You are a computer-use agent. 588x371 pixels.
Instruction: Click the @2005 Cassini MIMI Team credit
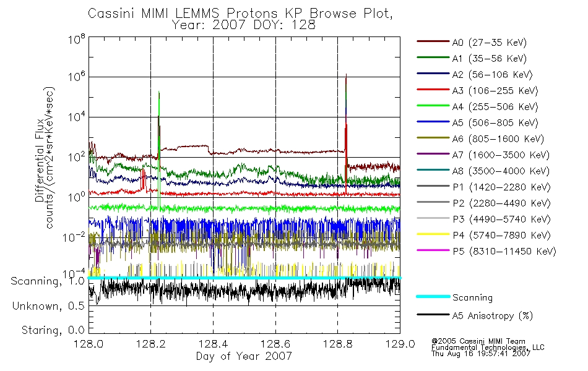tap(478, 341)
